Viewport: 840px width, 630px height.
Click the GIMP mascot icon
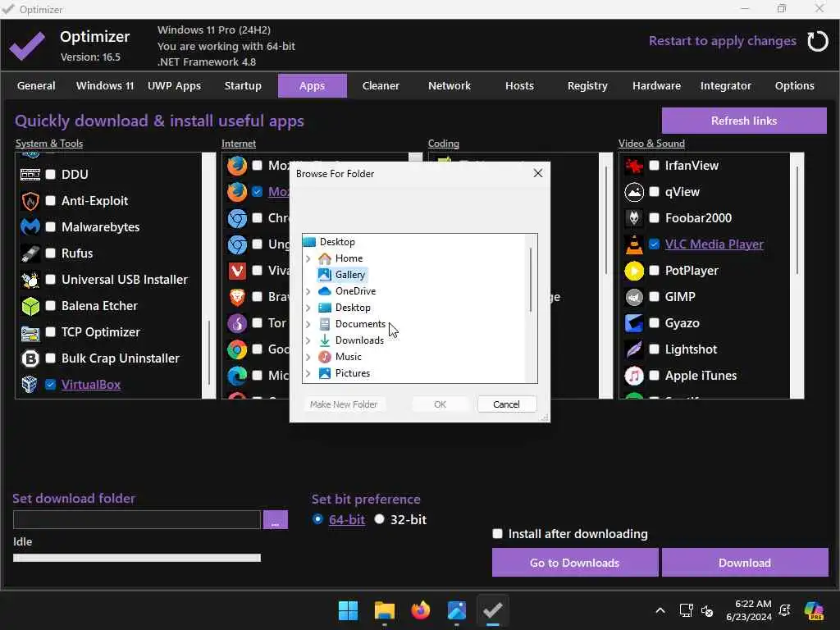click(x=634, y=297)
